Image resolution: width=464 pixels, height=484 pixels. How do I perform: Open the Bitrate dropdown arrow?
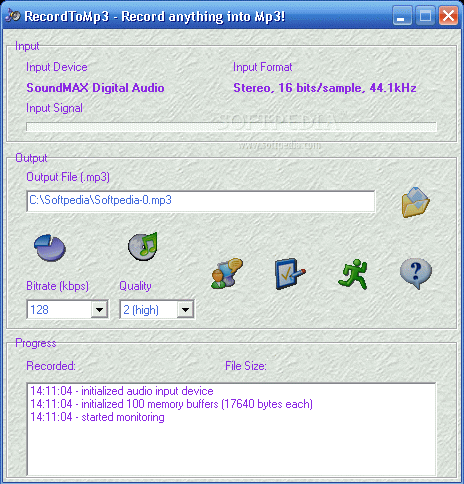[99, 310]
